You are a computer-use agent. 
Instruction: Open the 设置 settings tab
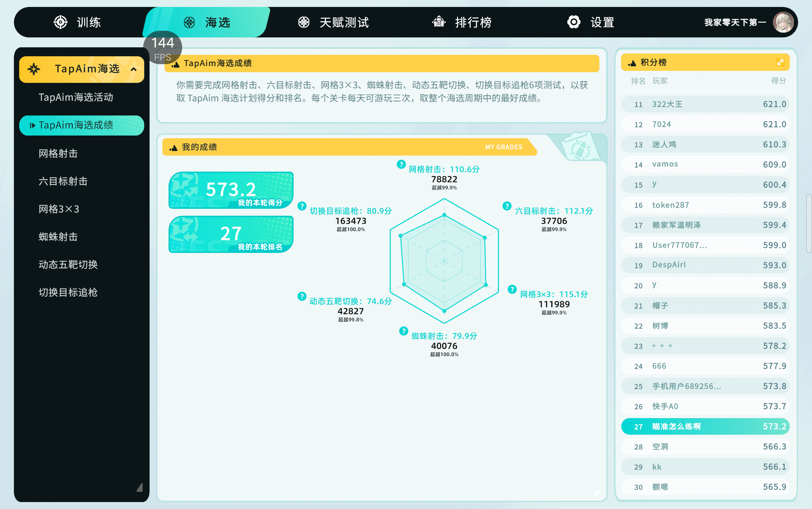590,22
